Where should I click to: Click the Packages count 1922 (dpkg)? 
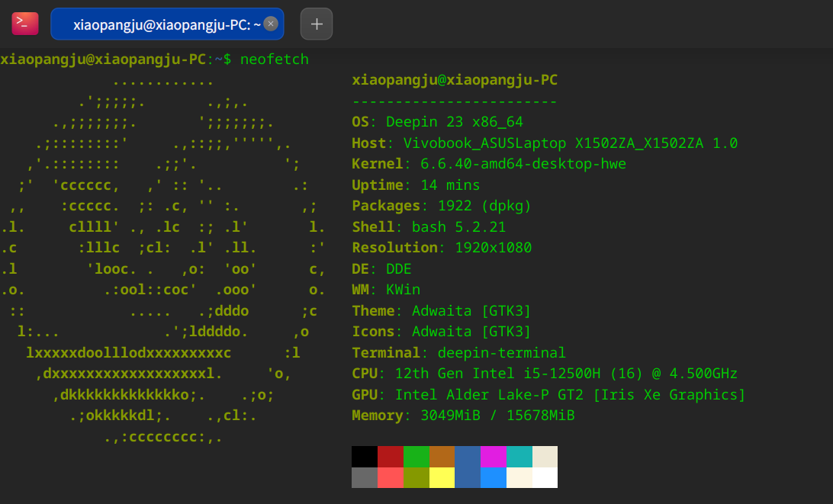pos(484,206)
